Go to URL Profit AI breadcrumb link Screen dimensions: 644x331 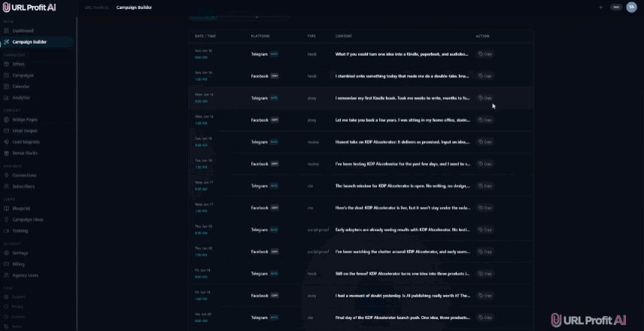(96, 8)
